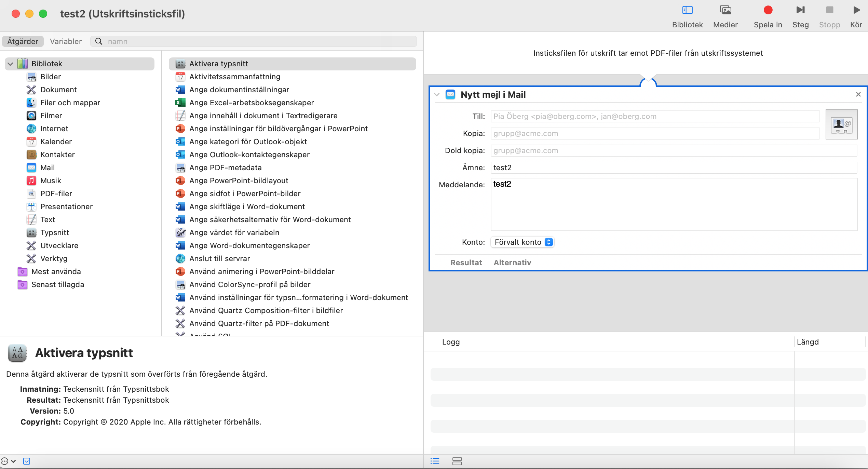Switch to the split variables view icon

pos(457,461)
